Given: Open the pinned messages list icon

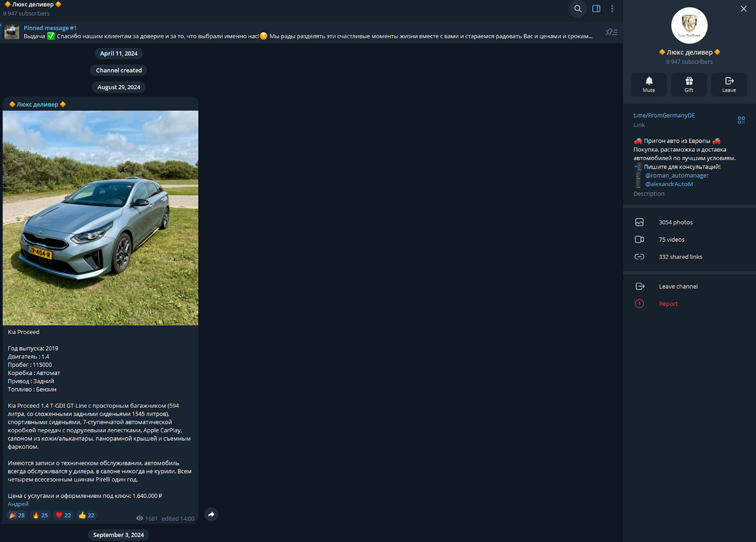Looking at the screenshot, I should [x=611, y=32].
